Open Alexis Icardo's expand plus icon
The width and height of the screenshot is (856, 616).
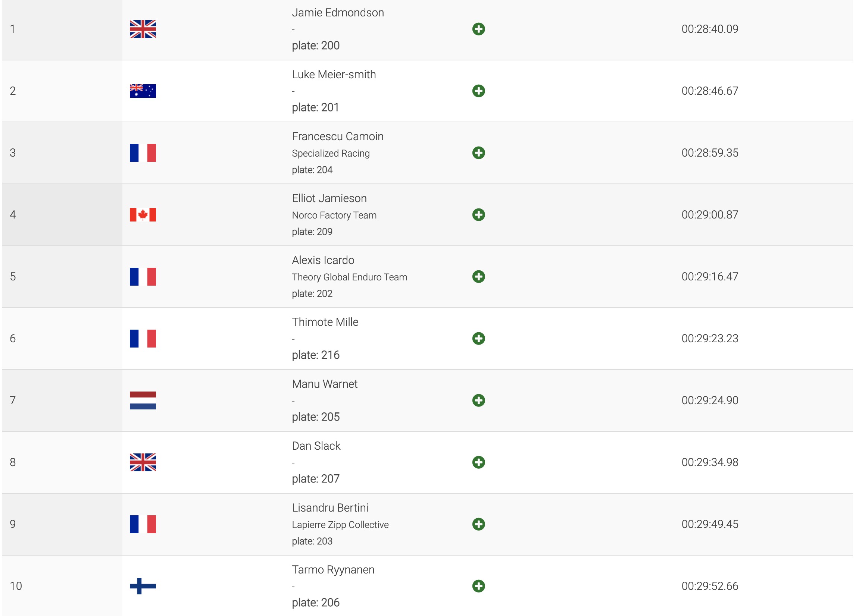[478, 277]
